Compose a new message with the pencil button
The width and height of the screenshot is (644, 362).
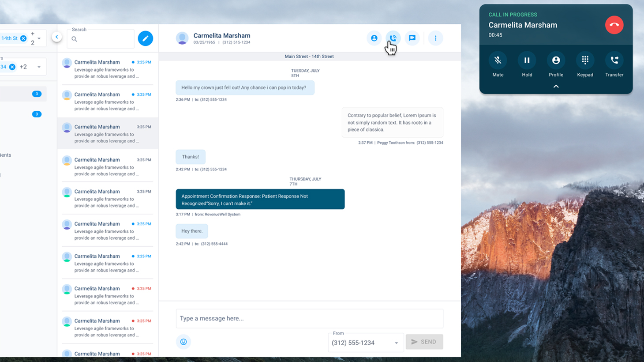145,38
